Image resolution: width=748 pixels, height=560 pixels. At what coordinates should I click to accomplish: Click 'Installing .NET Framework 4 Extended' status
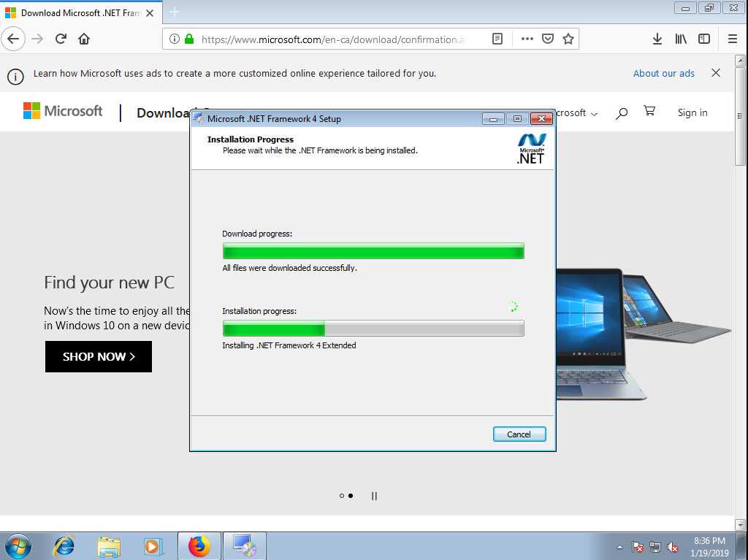pyautogui.click(x=289, y=345)
